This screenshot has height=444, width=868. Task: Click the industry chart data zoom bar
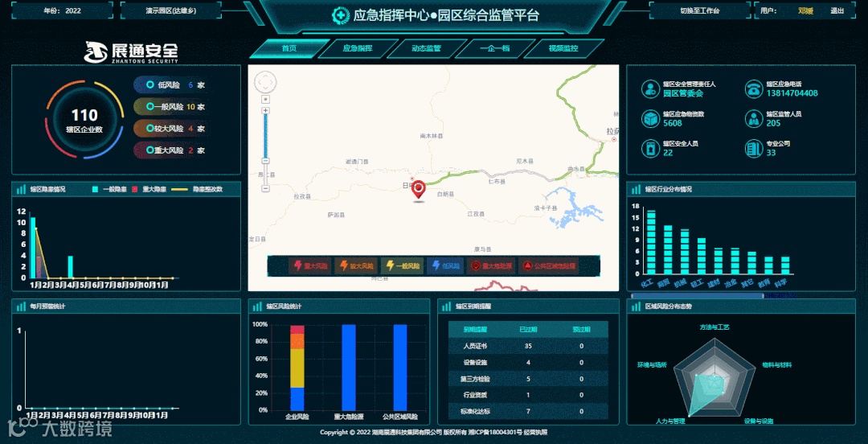tap(698, 297)
